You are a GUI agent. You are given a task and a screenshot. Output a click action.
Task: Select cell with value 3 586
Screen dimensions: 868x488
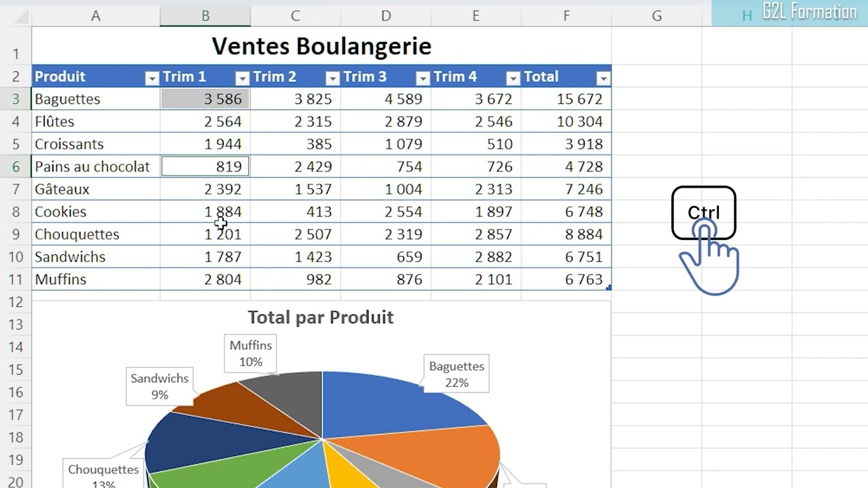pos(205,99)
